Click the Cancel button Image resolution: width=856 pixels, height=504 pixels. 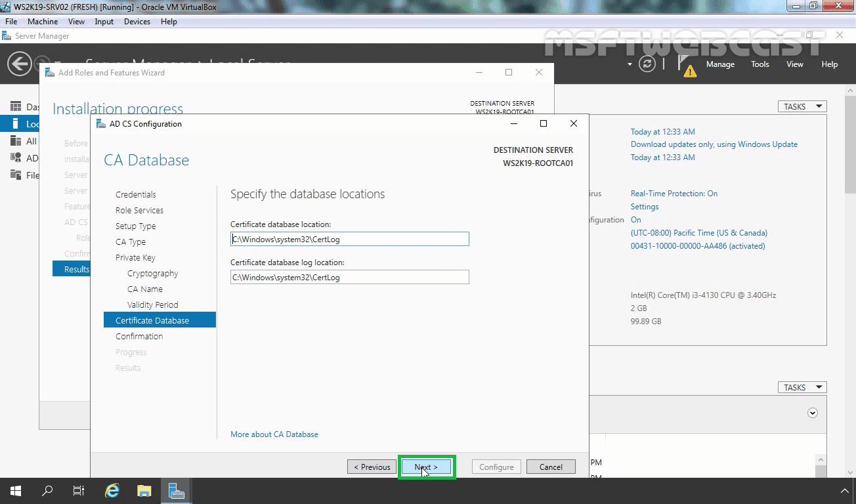pyautogui.click(x=551, y=467)
